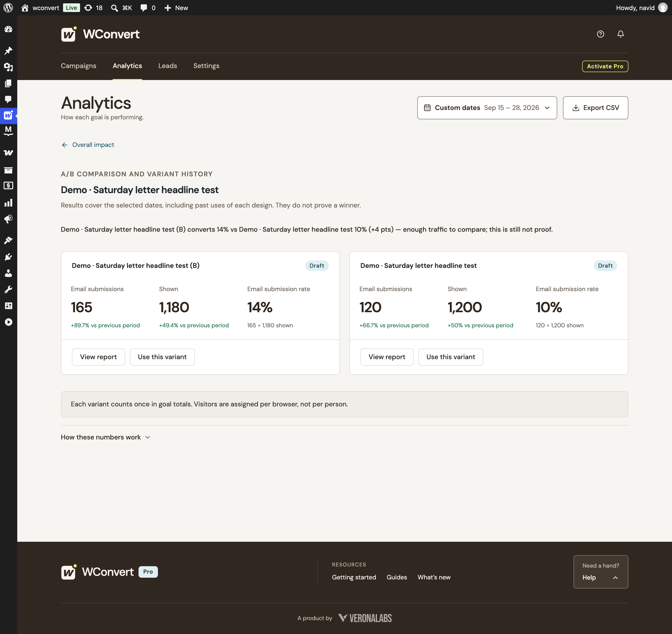672x634 pixels.
Task: Open the Dashboard gauge icon in sidebar
Action: tap(8, 29)
